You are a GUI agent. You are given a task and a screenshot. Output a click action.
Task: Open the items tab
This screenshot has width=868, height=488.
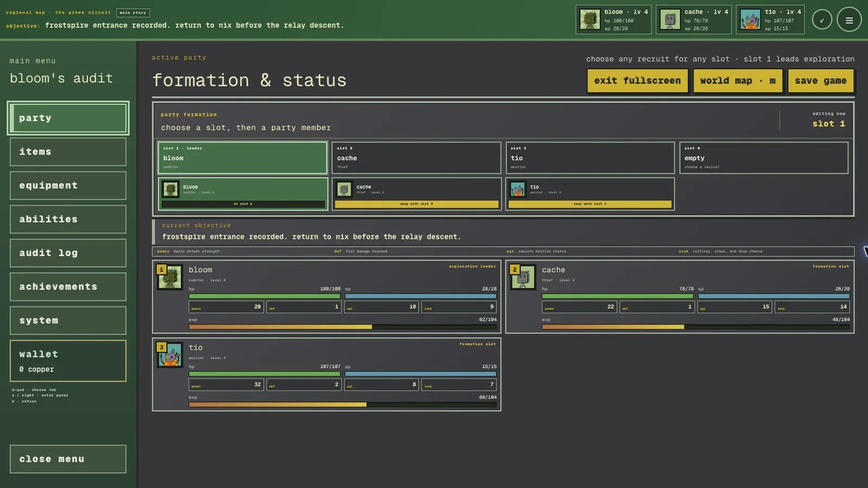pos(68,152)
